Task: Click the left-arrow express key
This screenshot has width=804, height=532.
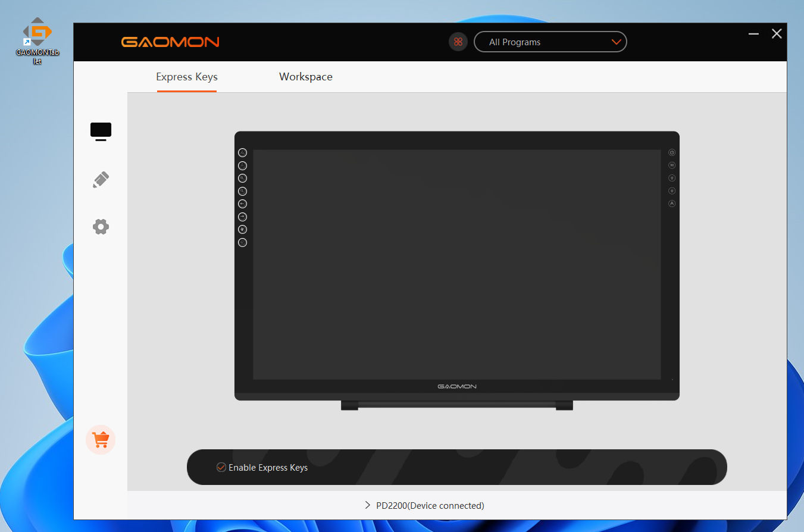Action: (242, 204)
